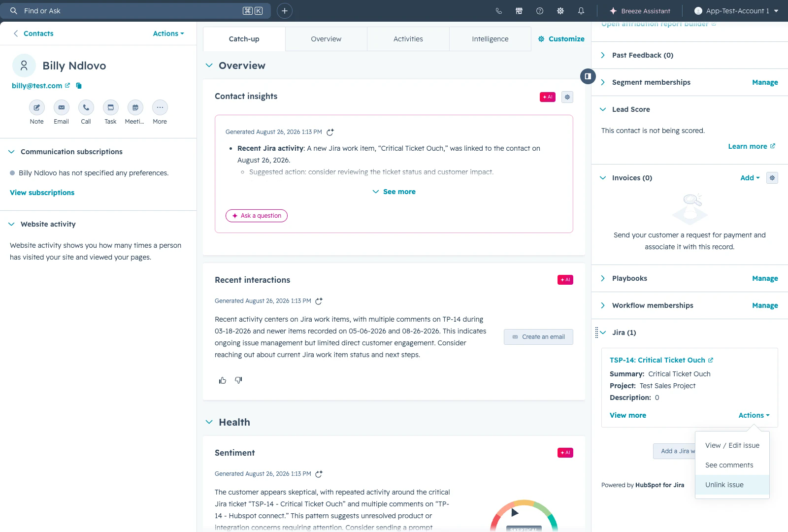Click the Call action icon

86,107
